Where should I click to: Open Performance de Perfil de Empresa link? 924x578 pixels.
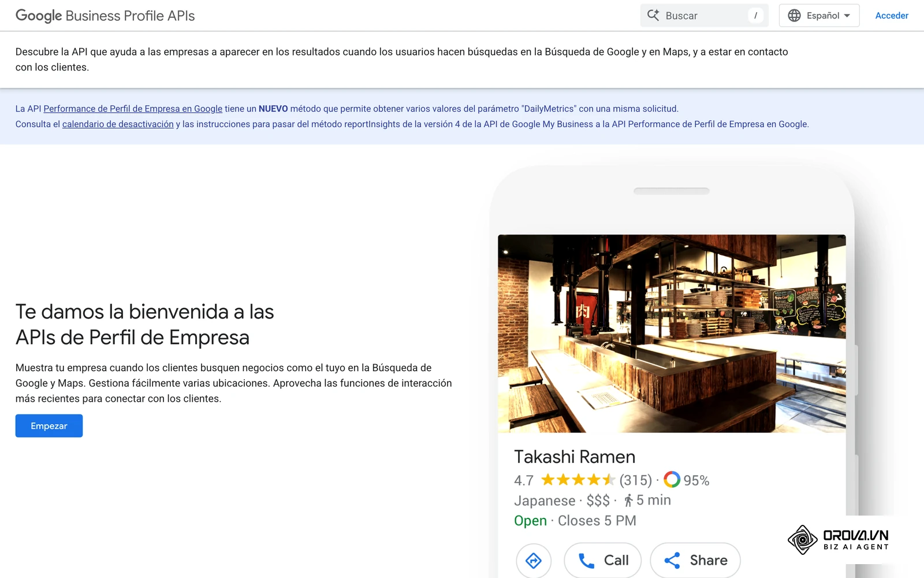(133, 109)
